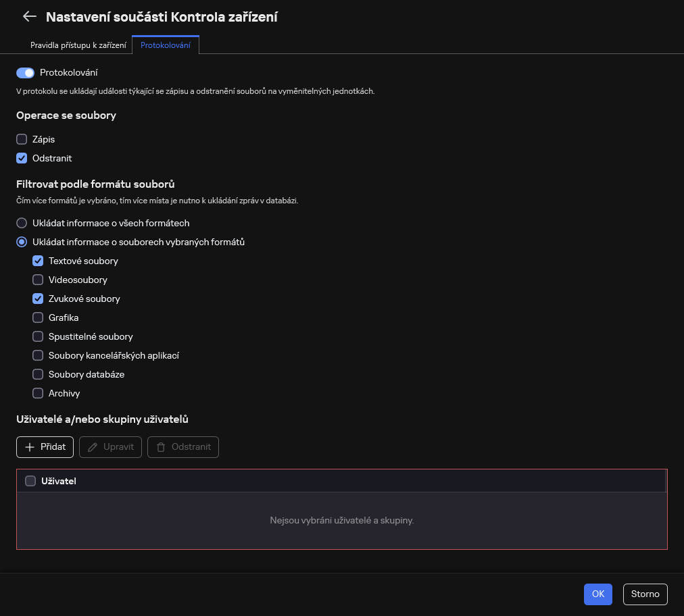Uncheck Textové soubory
Viewport: 684px width, 616px height.
pos(38,261)
